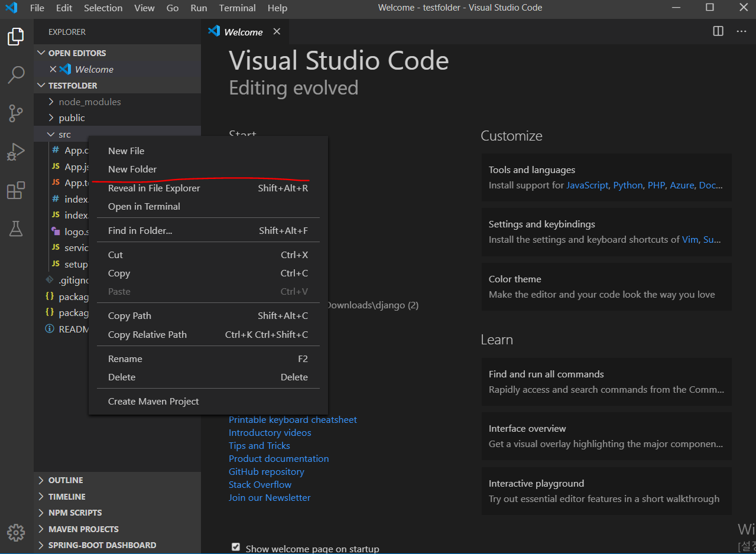This screenshot has width=756, height=554.
Task: Collapse the src folder
Action: 117,134
